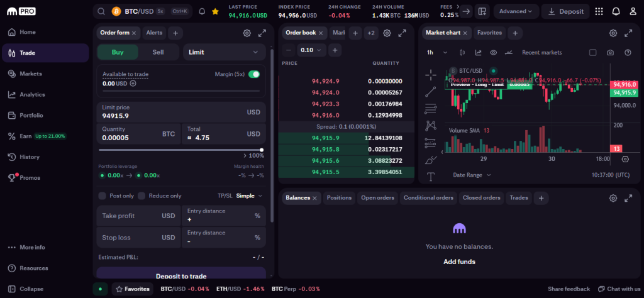This screenshot has width=644, height=298.
Task: Click the quantity percentage slider handle
Action: [262, 150]
